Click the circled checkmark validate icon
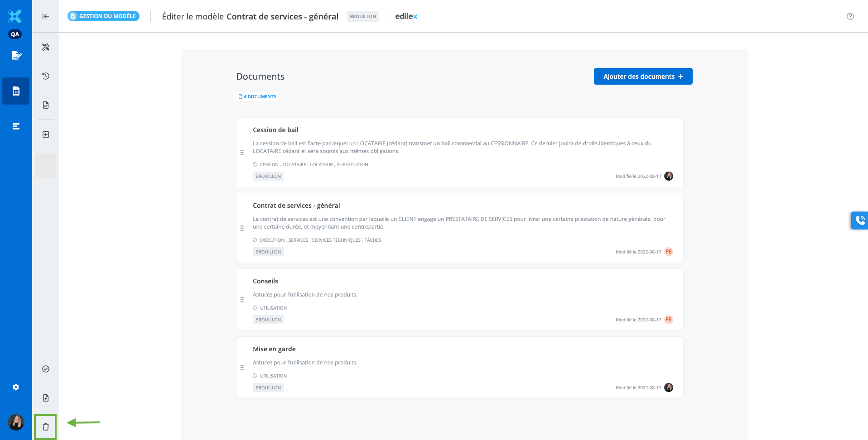Viewport: 868px width, 440px height. tap(46, 369)
